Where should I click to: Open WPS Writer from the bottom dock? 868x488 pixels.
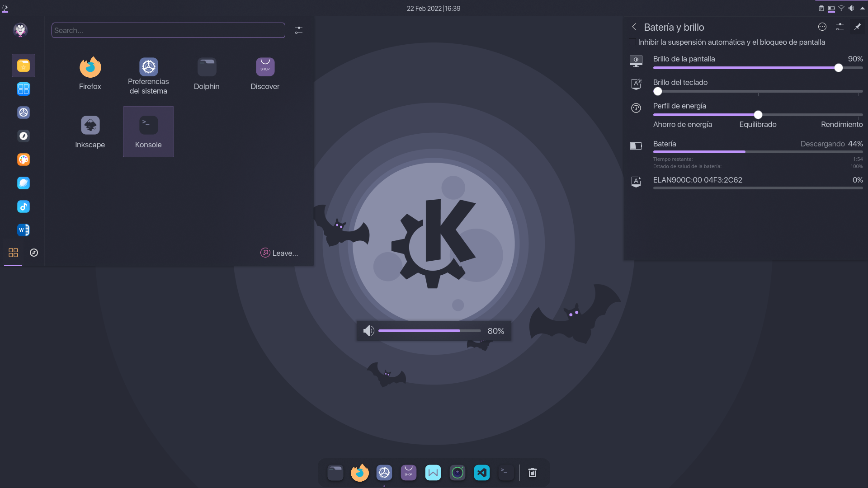click(x=433, y=473)
